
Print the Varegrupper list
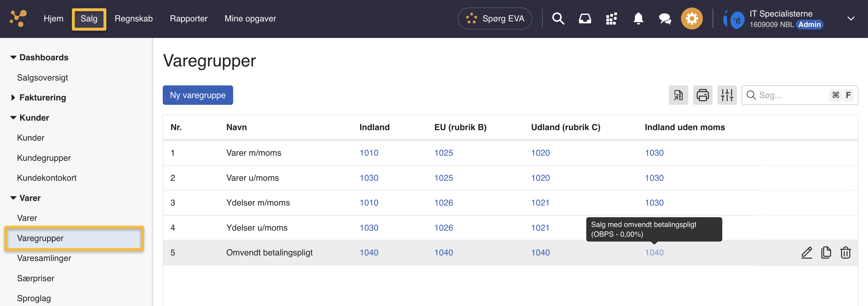pos(703,95)
